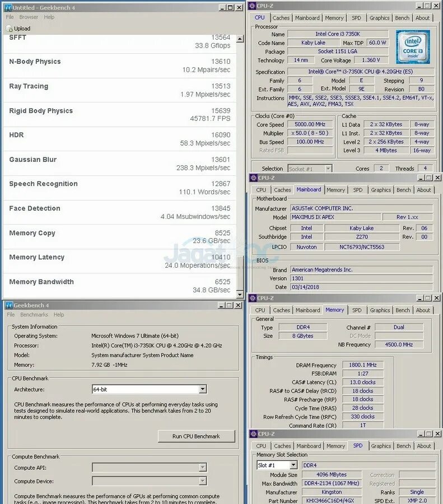443x504 pixels.
Task: Click the Memory Latency result label
Action: 36,257
